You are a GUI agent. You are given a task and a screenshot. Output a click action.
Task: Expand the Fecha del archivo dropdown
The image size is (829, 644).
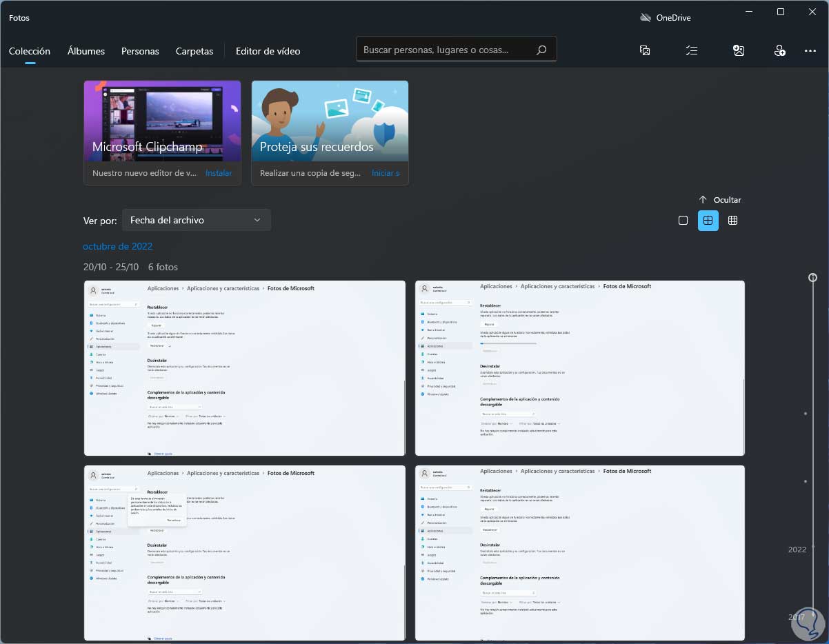(x=197, y=220)
